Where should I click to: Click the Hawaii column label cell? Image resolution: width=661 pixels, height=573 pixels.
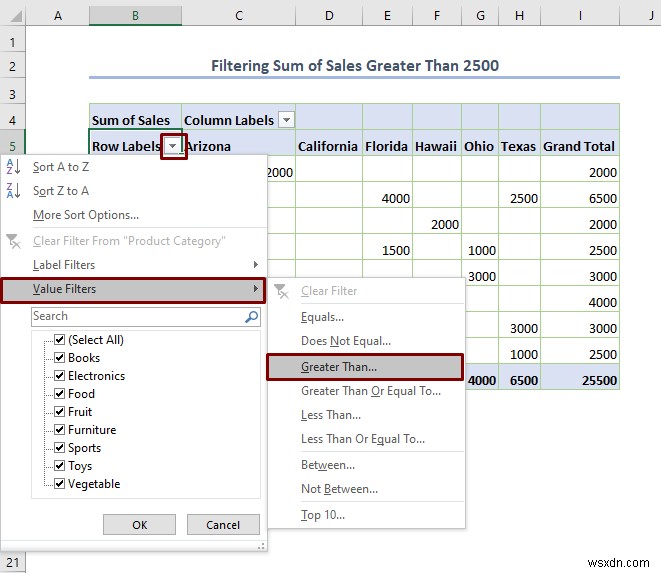coord(437,143)
